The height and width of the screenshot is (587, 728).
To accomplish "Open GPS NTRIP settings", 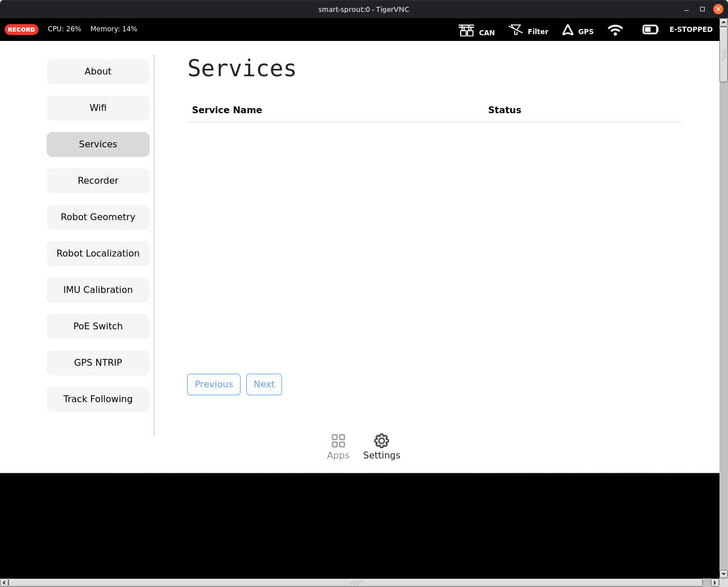I will (98, 363).
